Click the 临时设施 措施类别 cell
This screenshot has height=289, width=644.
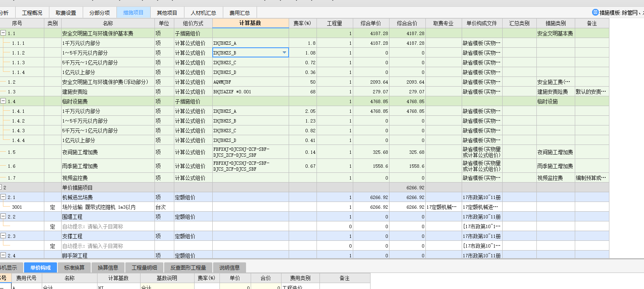556,101
